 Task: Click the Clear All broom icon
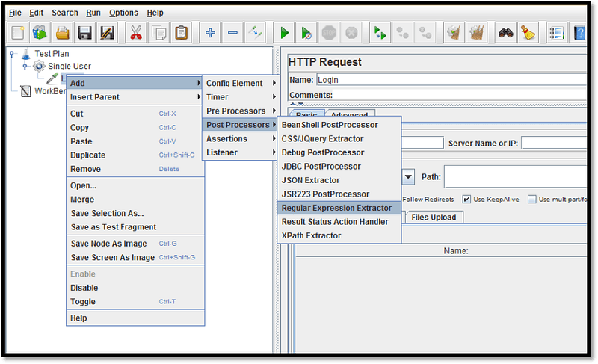[528, 33]
